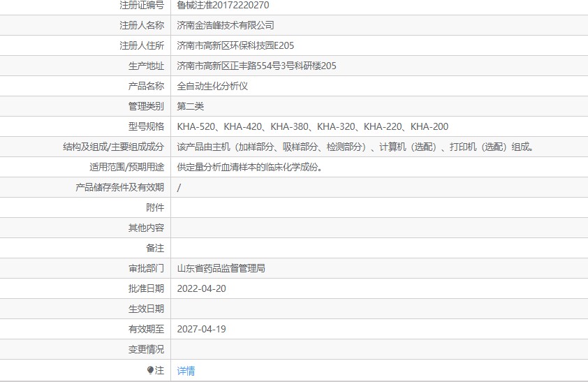Screen dimensions: 588x382
Task: Click expiry date 2027-04-19
Action: pyautogui.click(x=201, y=329)
